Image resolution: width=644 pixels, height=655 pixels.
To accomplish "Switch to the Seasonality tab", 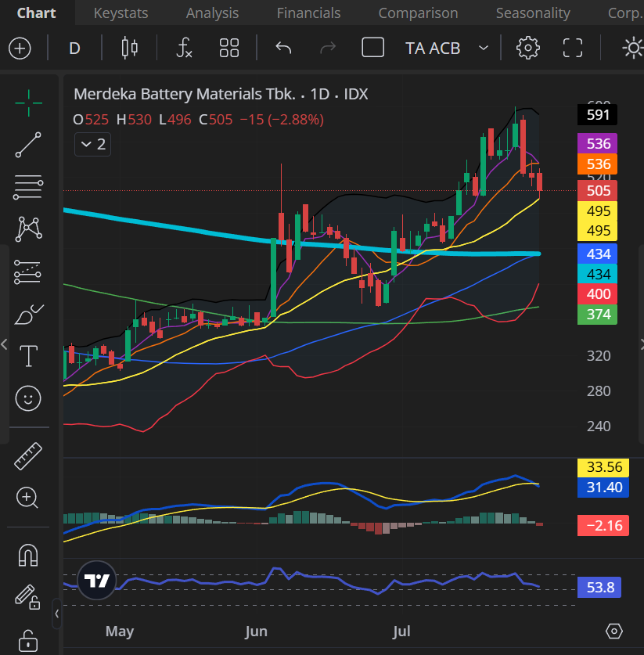I will point(533,13).
